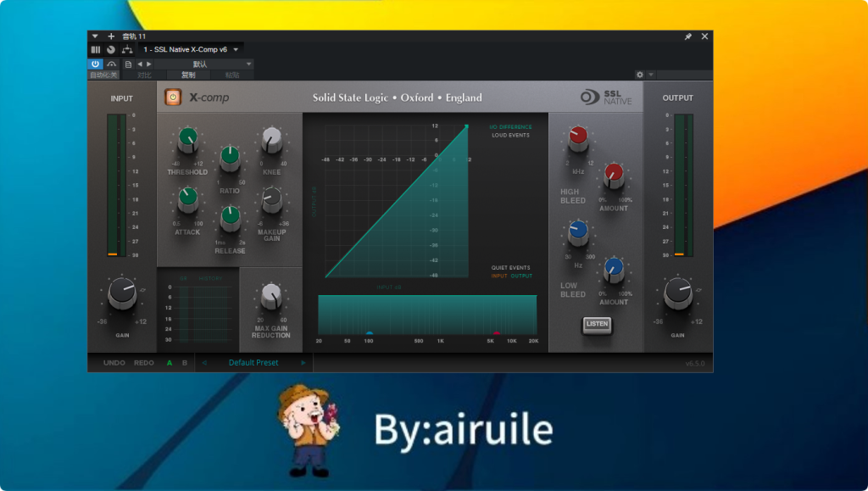Adjust the green RATIO knob

tap(230, 158)
